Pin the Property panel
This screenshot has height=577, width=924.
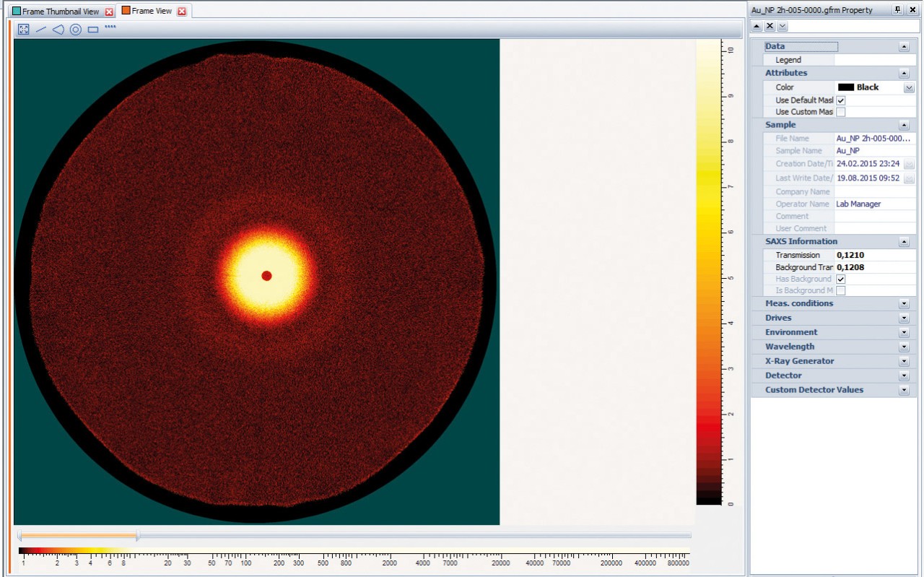(x=897, y=10)
